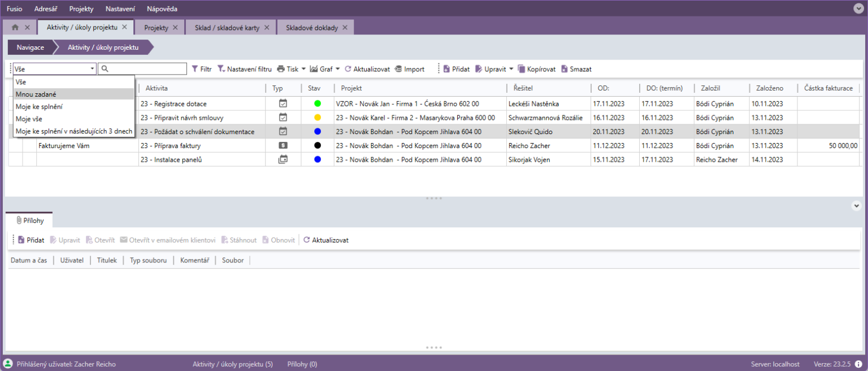
Task: Choose Moje ke splnění from the list
Action: click(x=74, y=106)
